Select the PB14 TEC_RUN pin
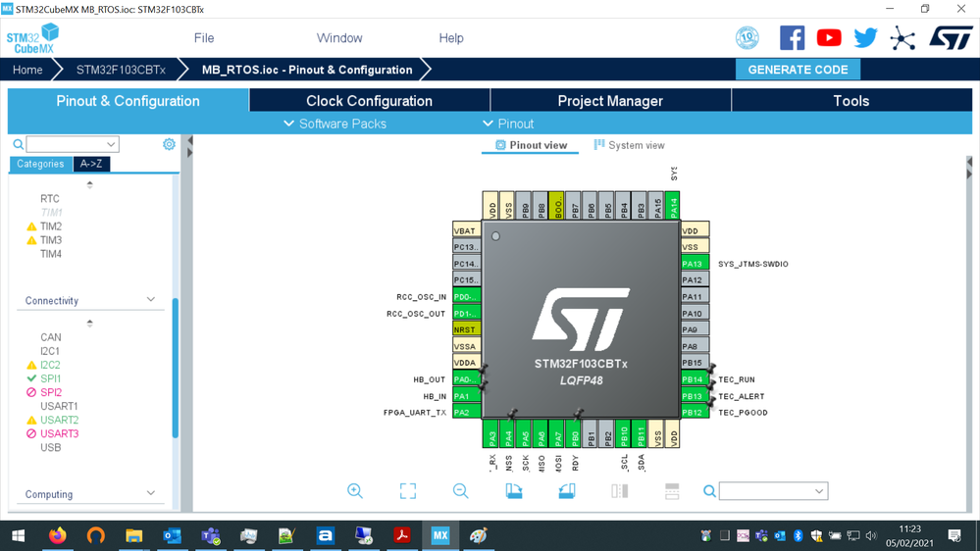The width and height of the screenshot is (980, 551). [x=695, y=379]
